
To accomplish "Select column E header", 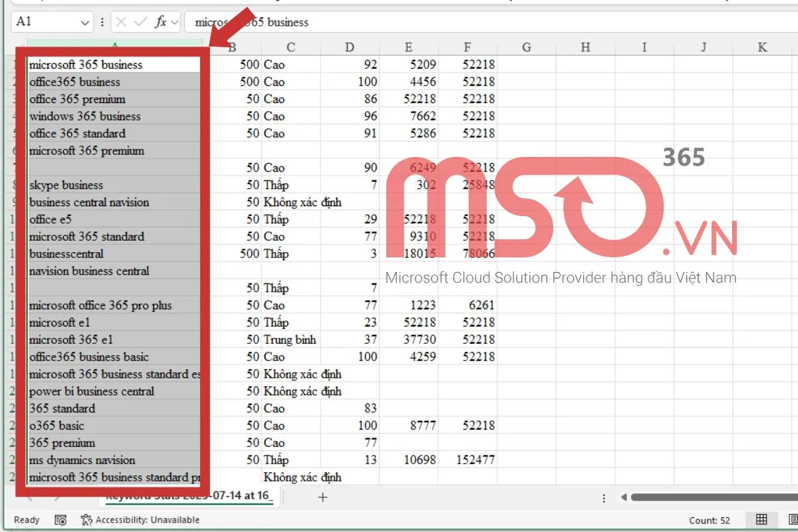I will (408, 47).
